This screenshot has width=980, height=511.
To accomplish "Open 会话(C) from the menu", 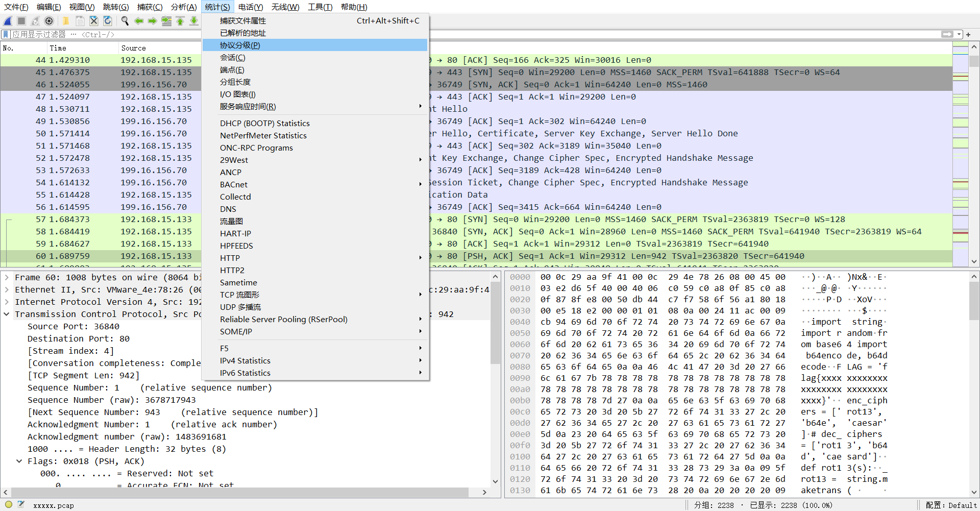I will tap(315, 57).
